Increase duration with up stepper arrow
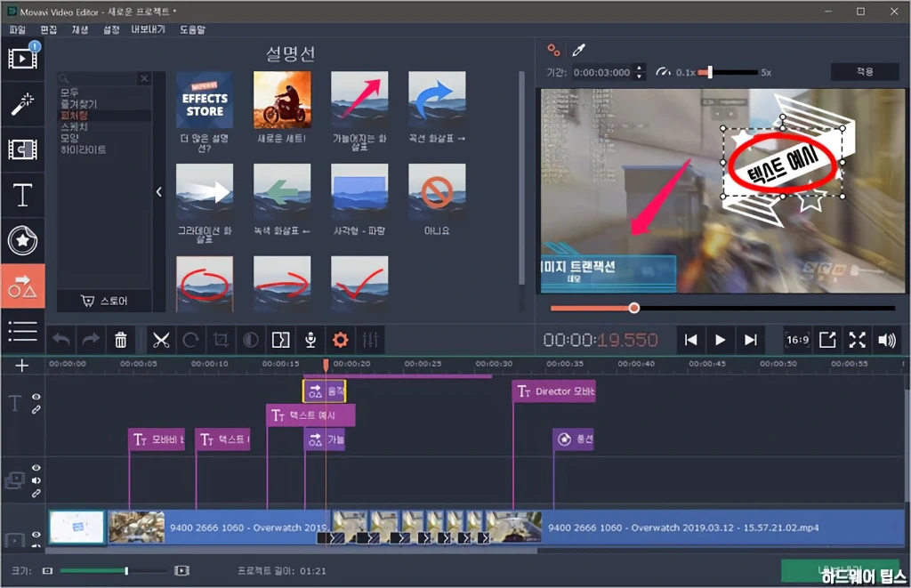 click(x=640, y=68)
